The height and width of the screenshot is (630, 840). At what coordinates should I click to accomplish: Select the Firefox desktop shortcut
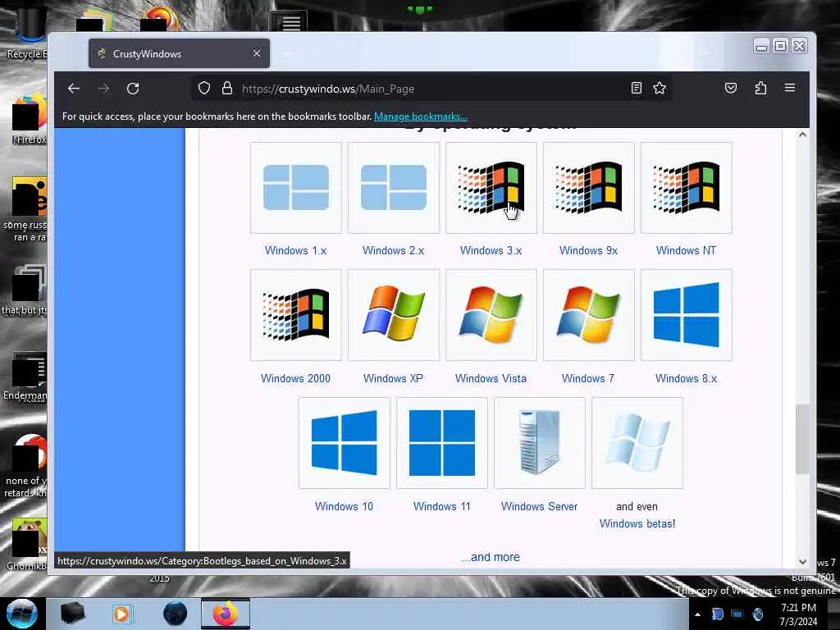(x=30, y=119)
